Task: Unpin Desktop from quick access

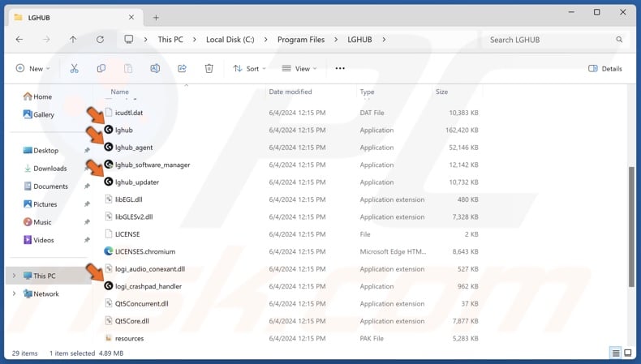Action: tap(87, 150)
